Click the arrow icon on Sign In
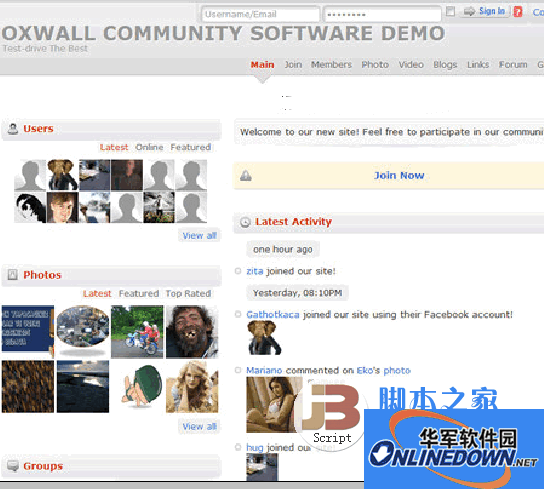Viewport: 544px width, 489px height. 469,11
